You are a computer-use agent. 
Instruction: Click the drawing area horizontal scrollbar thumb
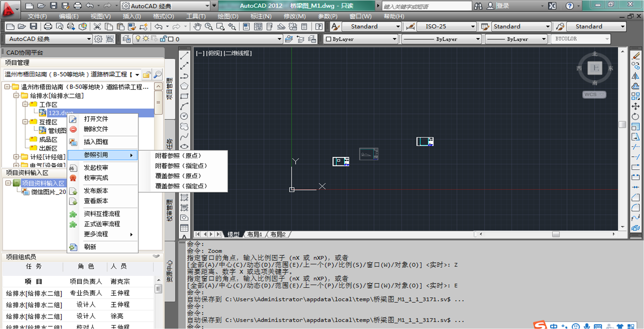coord(556,234)
